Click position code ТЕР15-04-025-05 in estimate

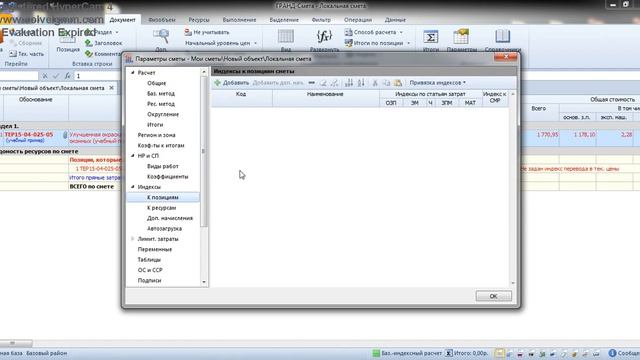[29, 134]
